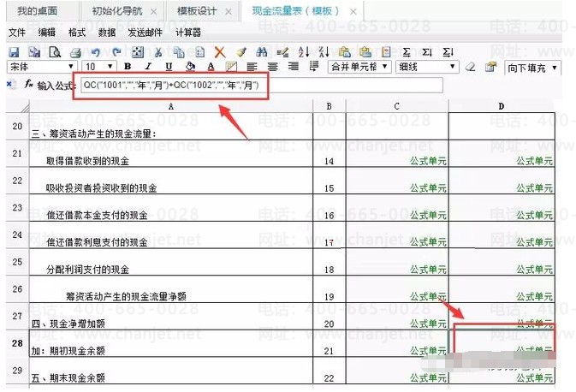Click cell 四、现金净增加额
This screenshot has width=576, height=392.
coord(171,317)
